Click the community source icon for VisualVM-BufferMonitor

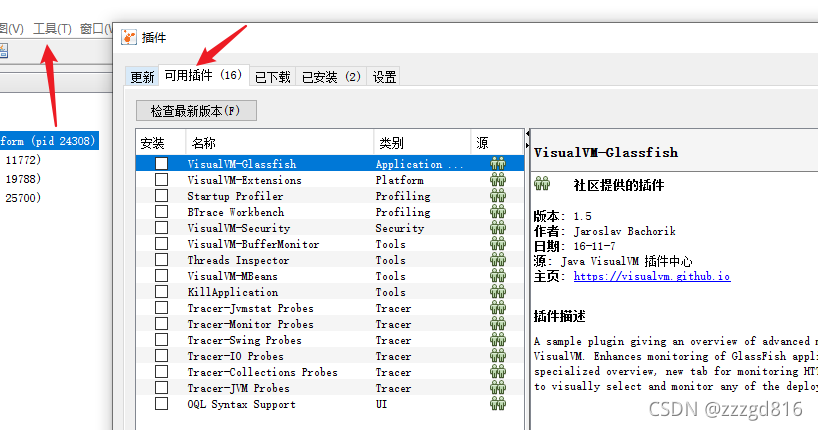tap(498, 244)
